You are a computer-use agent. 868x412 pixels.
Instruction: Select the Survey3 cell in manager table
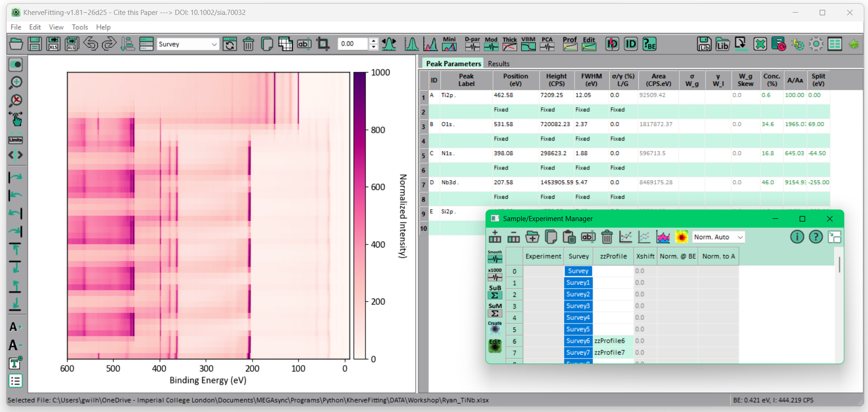(x=578, y=306)
